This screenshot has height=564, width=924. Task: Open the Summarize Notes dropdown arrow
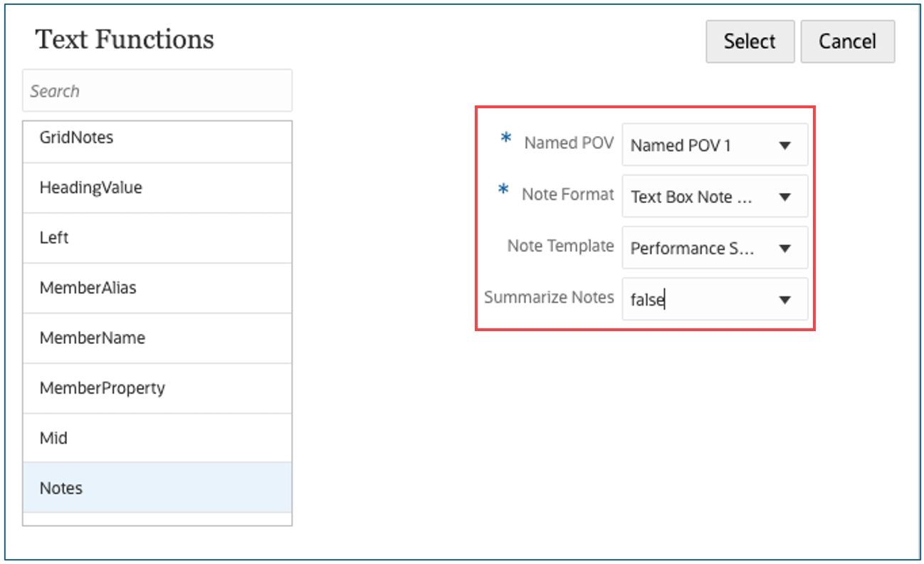click(785, 300)
